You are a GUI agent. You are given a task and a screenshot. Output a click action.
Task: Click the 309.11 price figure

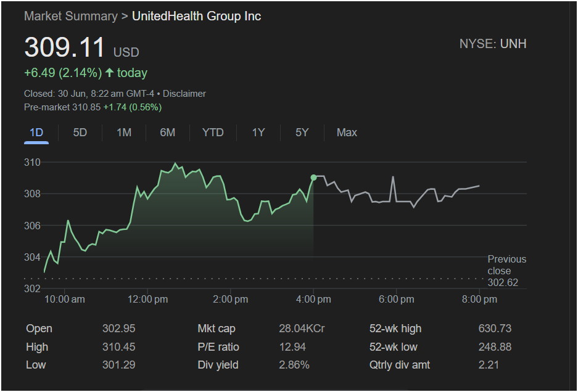pyautogui.click(x=65, y=47)
